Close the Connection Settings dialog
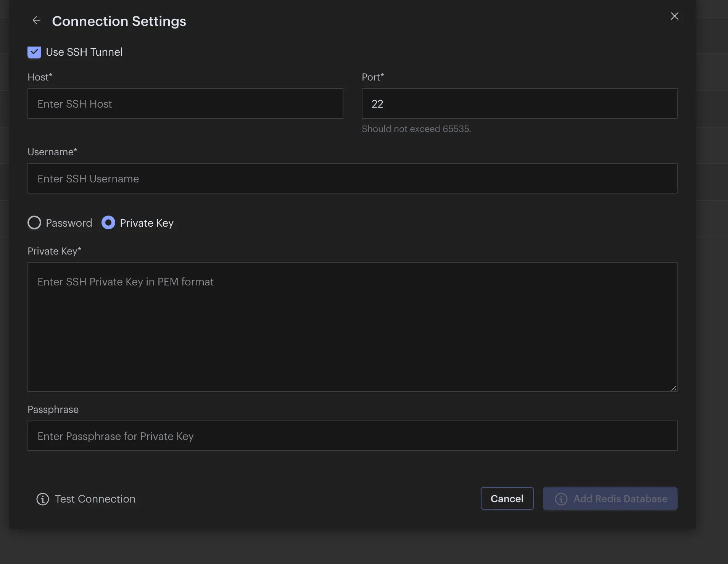Screen dimensions: 728x564 click(x=674, y=16)
